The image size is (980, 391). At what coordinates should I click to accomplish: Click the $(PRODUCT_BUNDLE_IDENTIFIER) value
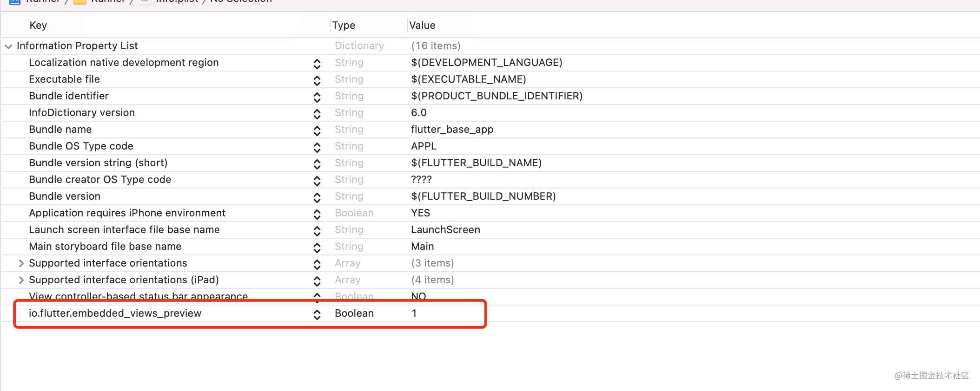pyautogui.click(x=497, y=96)
